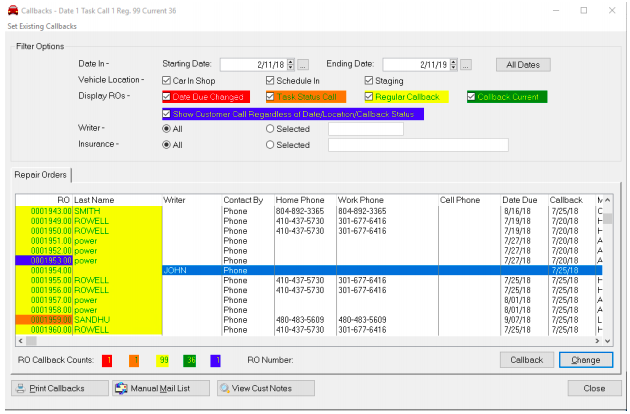Click the Ending Date spinner arrows
This screenshot has width=630, height=414.
pos(453,64)
